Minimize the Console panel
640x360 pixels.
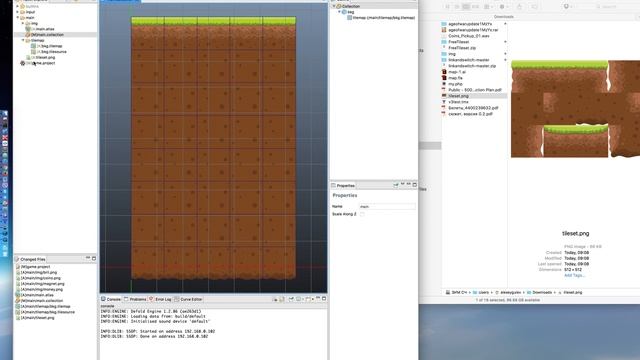tap(318, 299)
